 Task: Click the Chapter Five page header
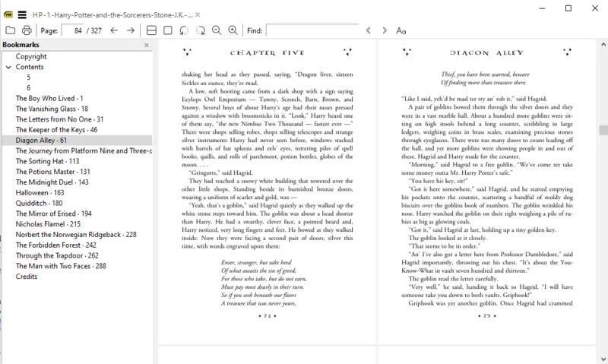pos(268,52)
